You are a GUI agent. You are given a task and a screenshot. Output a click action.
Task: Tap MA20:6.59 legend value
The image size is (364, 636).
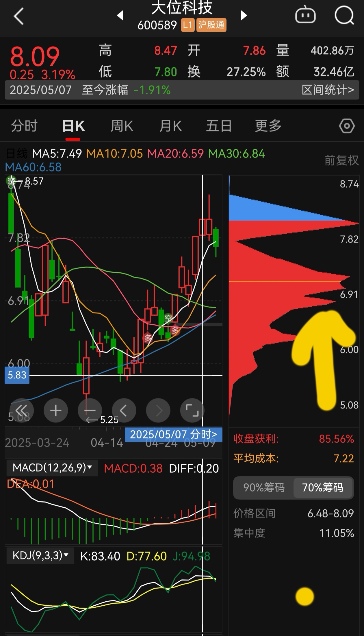(x=175, y=154)
